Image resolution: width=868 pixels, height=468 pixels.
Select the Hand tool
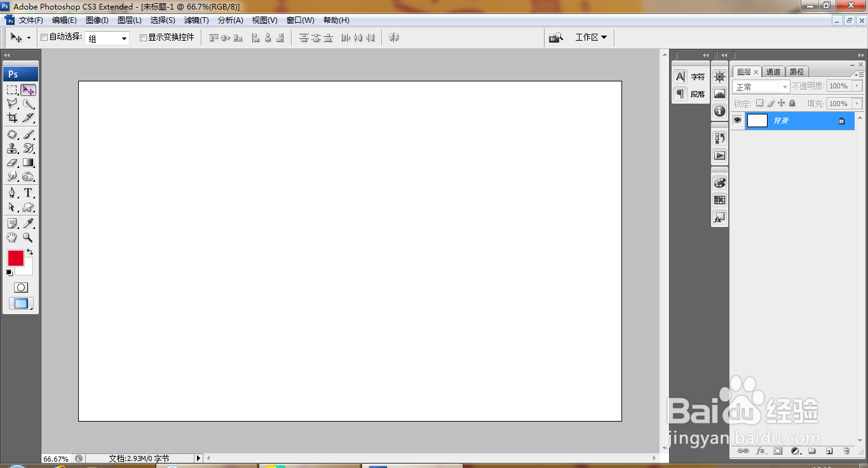[12, 237]
